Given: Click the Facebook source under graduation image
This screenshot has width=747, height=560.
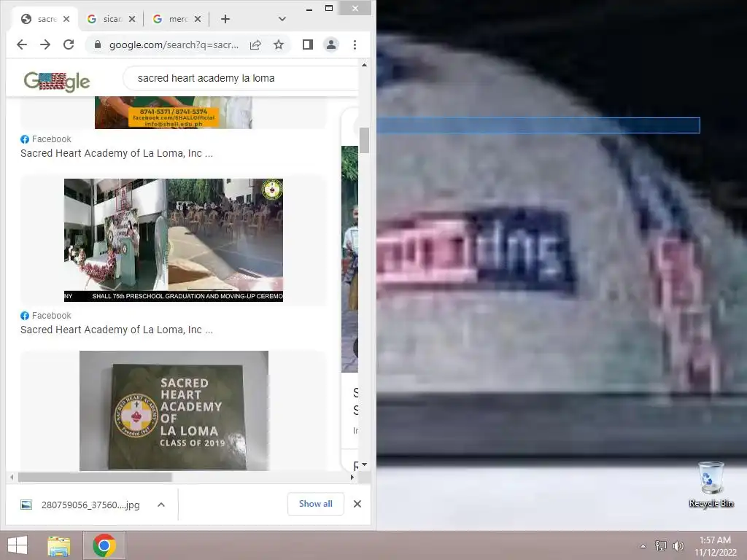Looking at the screenshot, I should [46, 315].
